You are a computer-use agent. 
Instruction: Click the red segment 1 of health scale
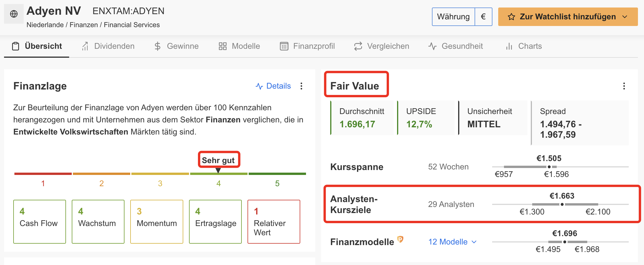pyautogui.click(x=43, y=174)
